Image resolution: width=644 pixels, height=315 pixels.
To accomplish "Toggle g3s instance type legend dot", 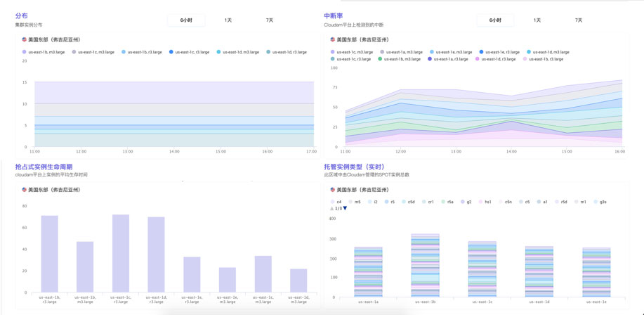I will [596, 202].
